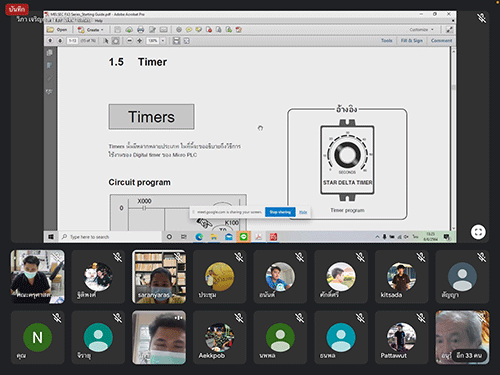Image resolution: width=500 pixels, height=375 pixels.
Task: Show hidden system tray icons chevron
Action: (377, 237)
